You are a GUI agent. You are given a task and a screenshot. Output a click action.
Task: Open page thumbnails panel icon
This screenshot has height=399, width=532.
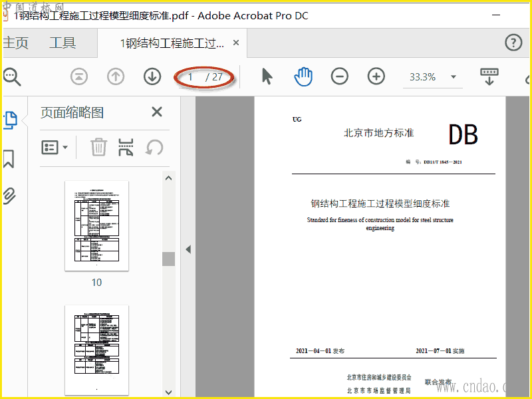11,120
